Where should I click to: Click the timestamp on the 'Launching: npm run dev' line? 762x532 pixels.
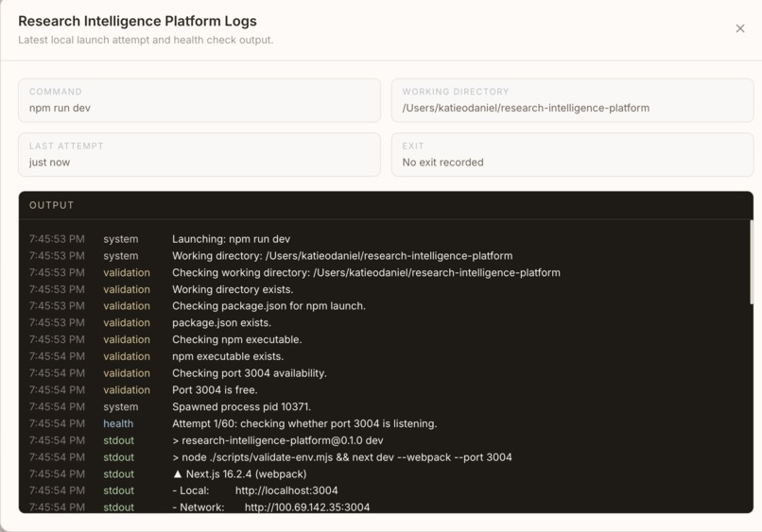[x=57, y=239]
